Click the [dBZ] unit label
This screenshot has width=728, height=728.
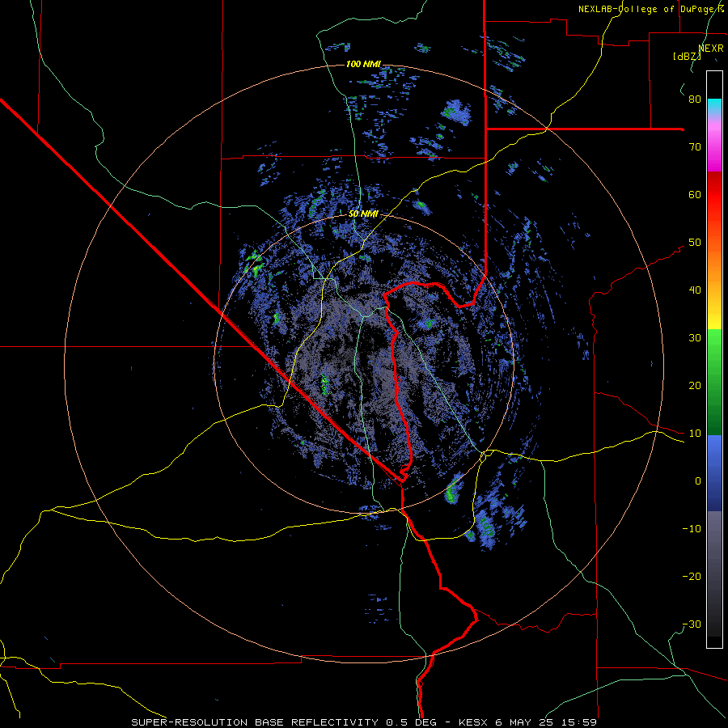pos(687,56)
